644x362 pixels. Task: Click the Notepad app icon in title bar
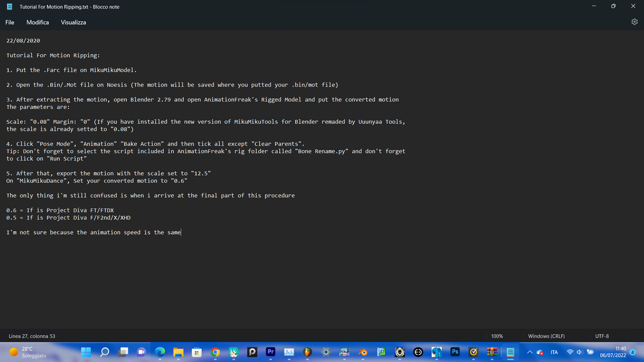[x=10, y=7]
